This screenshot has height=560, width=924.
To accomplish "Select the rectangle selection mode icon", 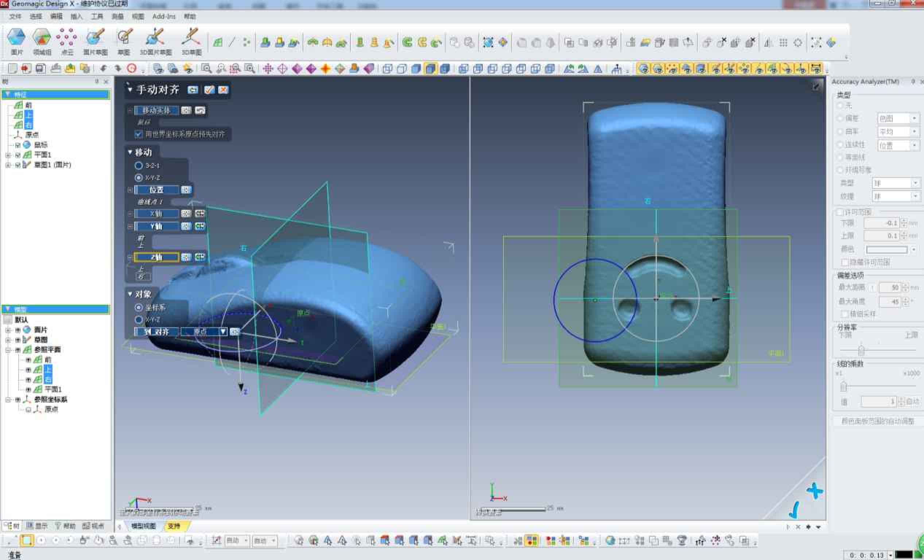I will point(27,540).
